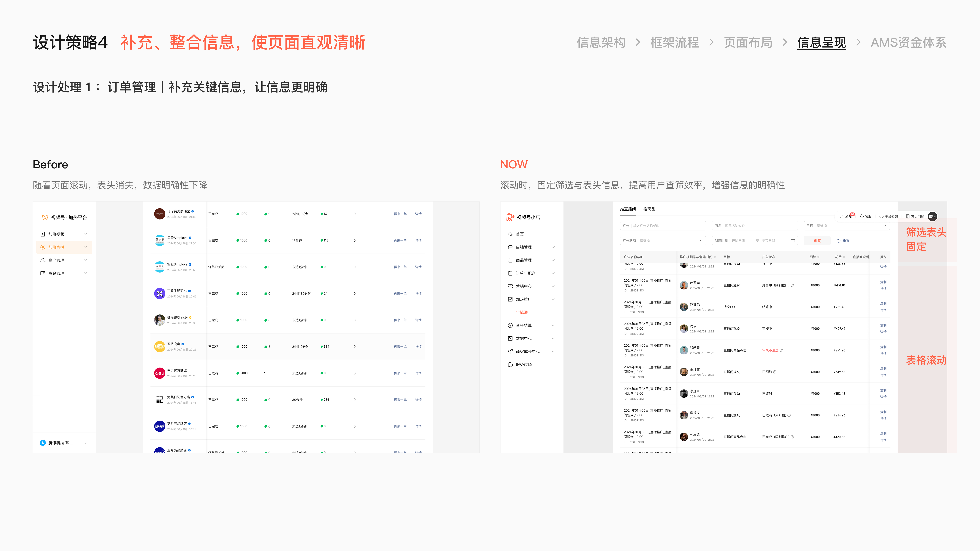The image size is (980, 551).
Task: Click the WeStore profile avatar
Action: [932, 216]
